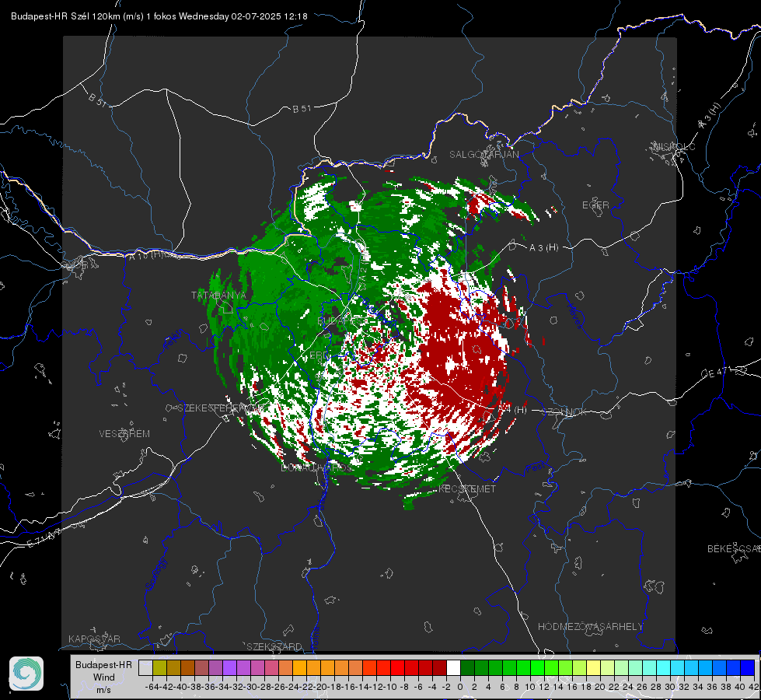The width and height of the screenshot is (761, 700).
Task: Click the ÉRD city label
Action: (319, 355)
